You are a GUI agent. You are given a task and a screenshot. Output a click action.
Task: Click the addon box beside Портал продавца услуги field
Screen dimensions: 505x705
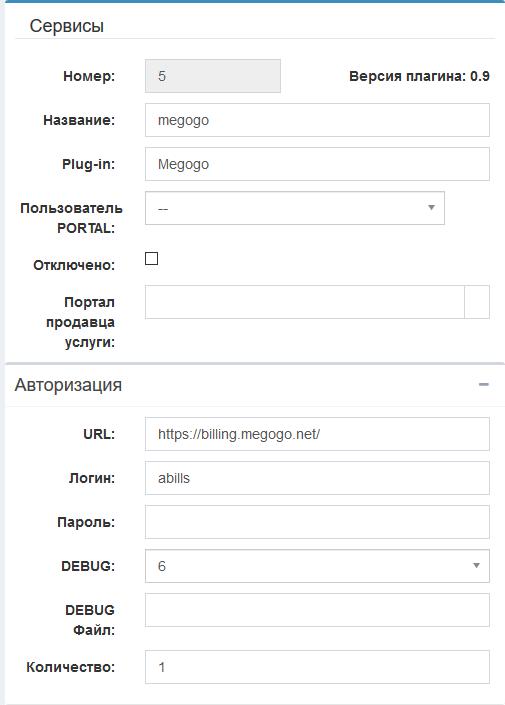(x=477, y=302)
